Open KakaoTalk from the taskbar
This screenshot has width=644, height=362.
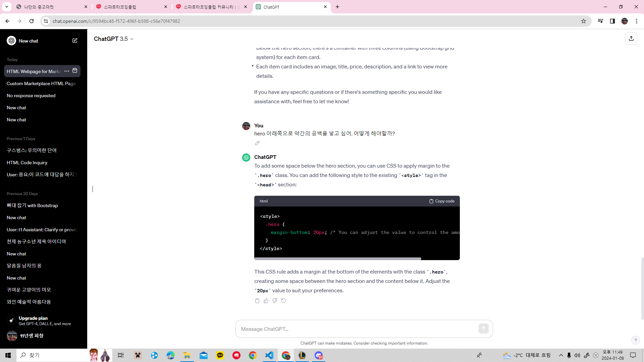point(220,355)
